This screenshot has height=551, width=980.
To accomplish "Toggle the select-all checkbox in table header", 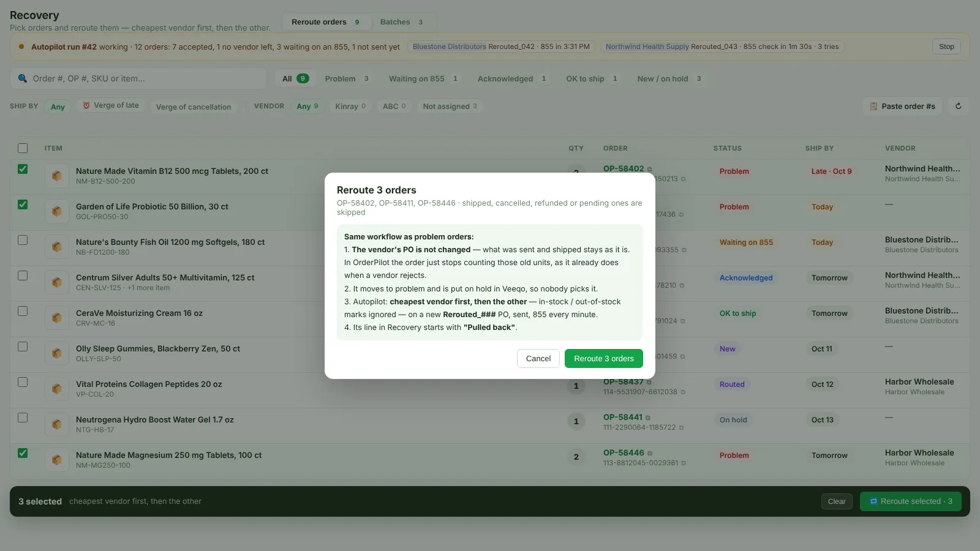I will (23, 148).
